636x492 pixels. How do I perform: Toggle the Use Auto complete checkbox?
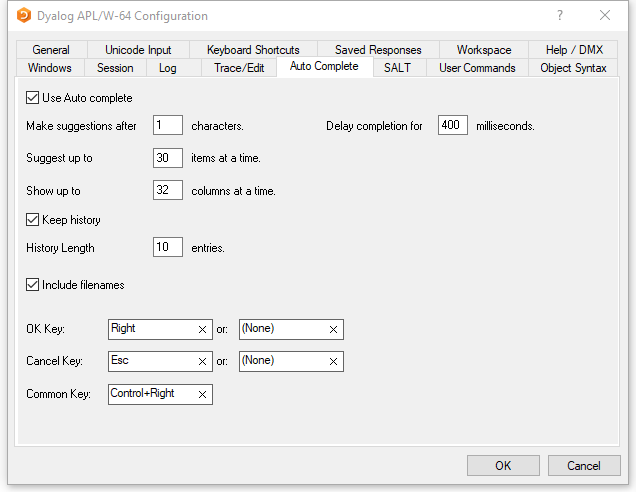point(32,98)
